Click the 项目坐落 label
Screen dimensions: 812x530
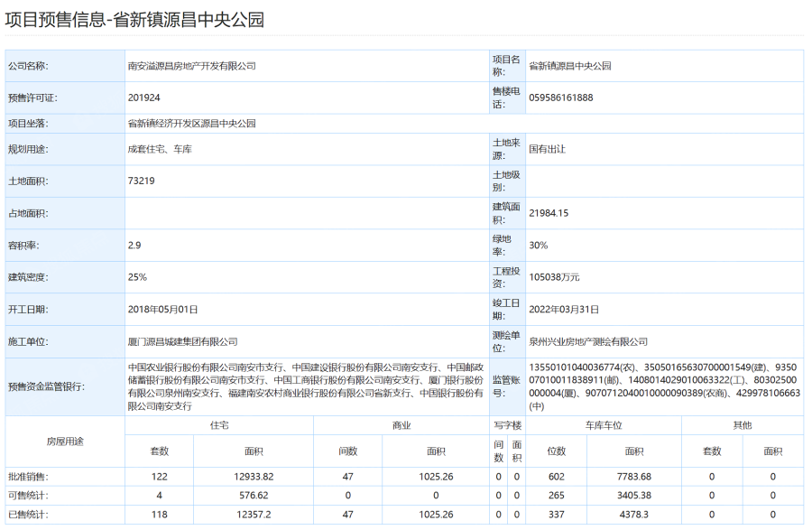click(28, 124)
